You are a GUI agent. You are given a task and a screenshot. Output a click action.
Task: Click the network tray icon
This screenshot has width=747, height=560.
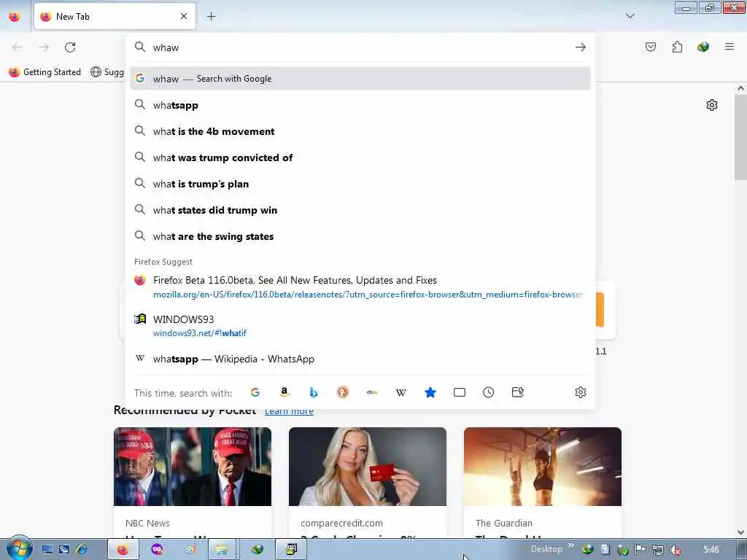coord(657,550)
